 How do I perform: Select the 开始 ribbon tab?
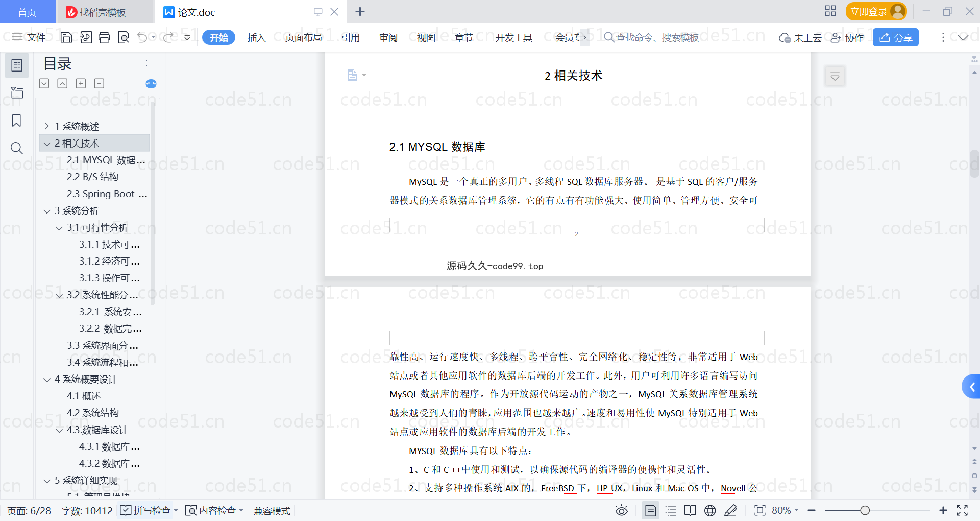[218, 37]
